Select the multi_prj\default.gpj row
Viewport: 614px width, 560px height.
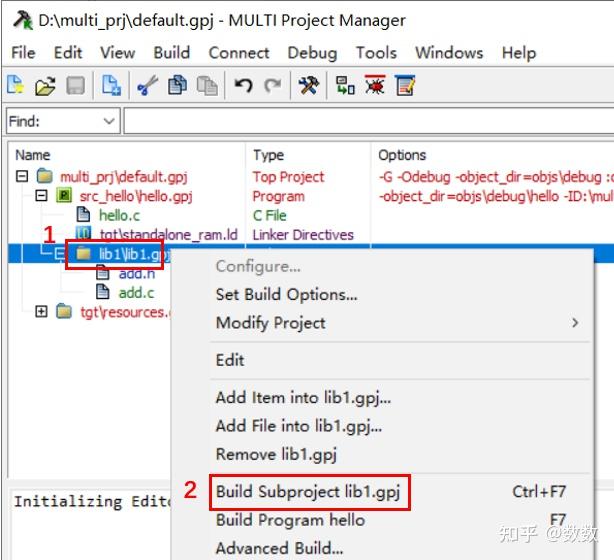tap(123, 177)
